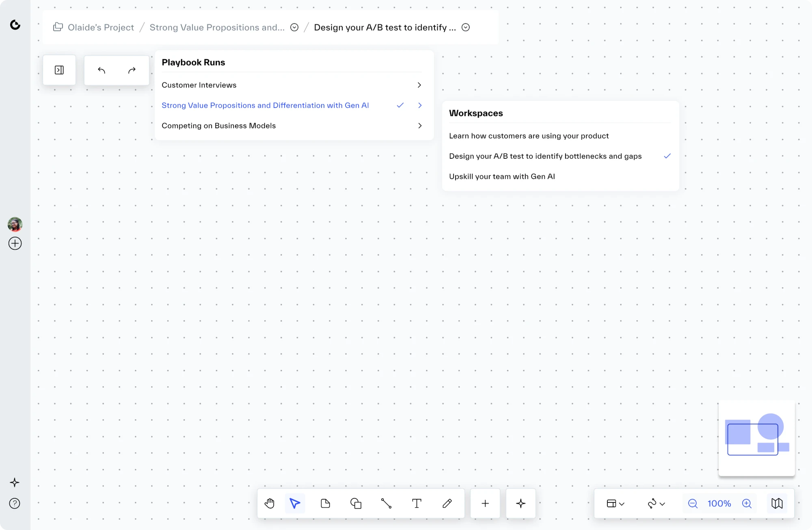Screen dimensions: 812x530
Task: Select the pencil draw tool
Action: pyautogui.click(x=447, y=504)
